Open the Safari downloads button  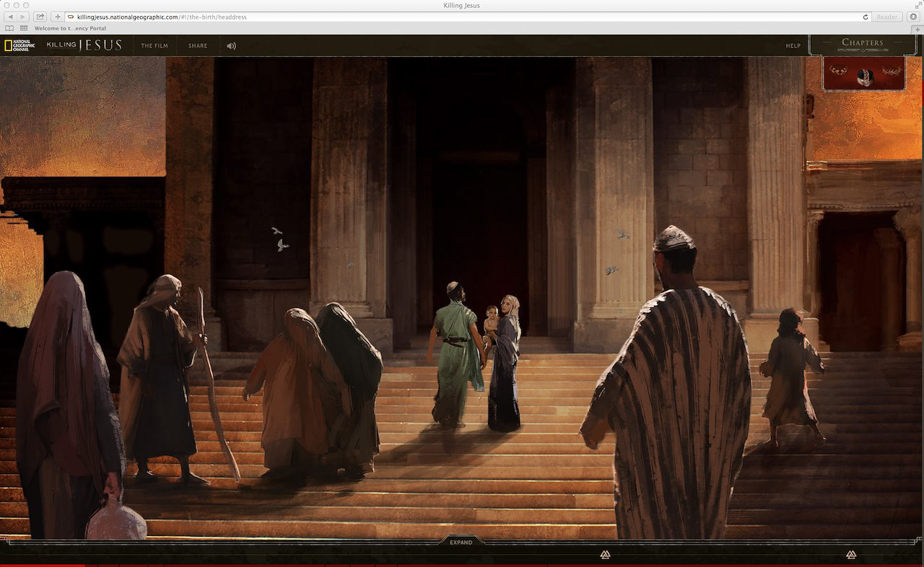pyautogui.click(x=913, y=17)
